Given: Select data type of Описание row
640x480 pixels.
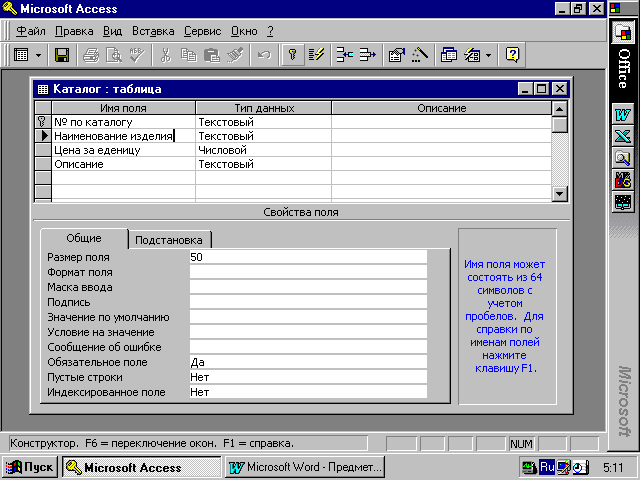Looking at the screenshot, I should point(264,164).
